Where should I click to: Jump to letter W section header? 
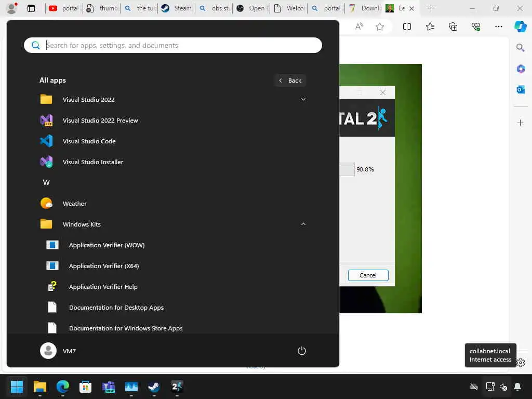(46, 182)
